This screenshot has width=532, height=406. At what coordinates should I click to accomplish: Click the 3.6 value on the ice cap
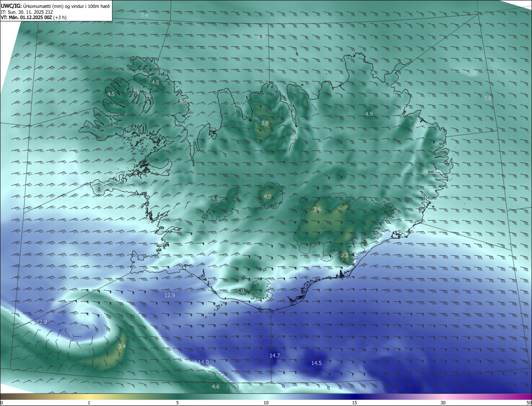[x=317, y=209]
